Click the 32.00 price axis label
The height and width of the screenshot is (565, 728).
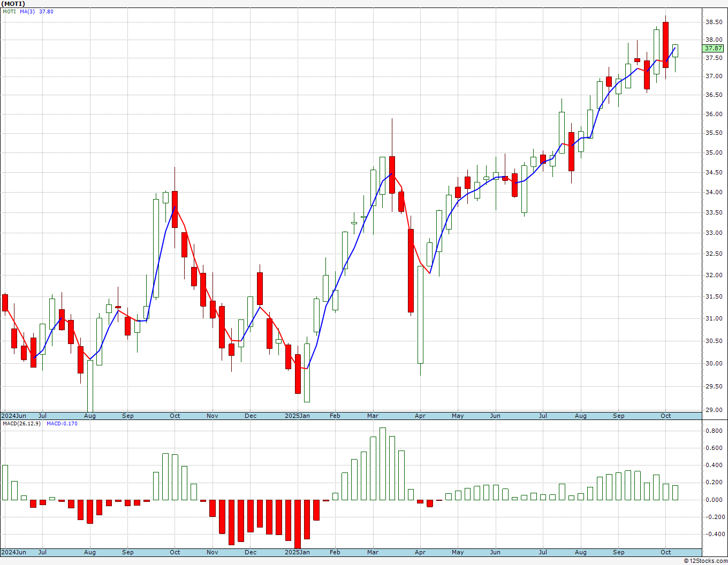click(x=714, y=276)
